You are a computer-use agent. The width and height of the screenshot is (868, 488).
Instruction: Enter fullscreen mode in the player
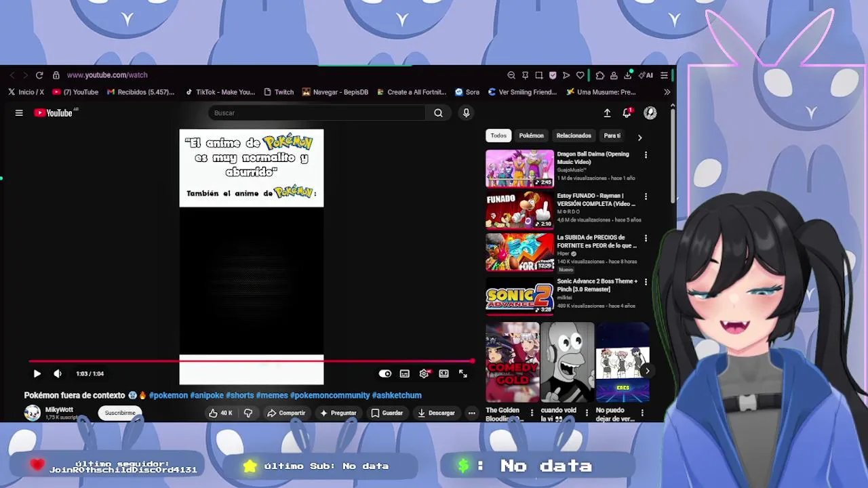pyautogui.click(x=463, y=373)
